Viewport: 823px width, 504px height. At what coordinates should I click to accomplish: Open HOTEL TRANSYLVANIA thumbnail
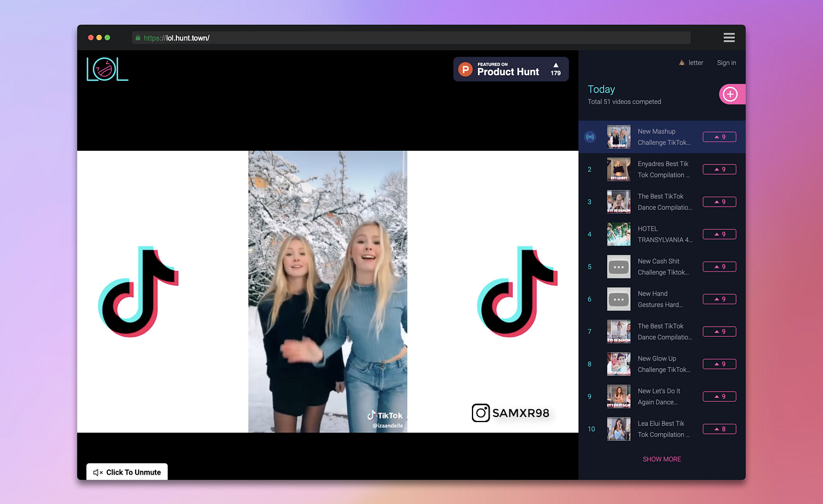[x=619, y=234]
